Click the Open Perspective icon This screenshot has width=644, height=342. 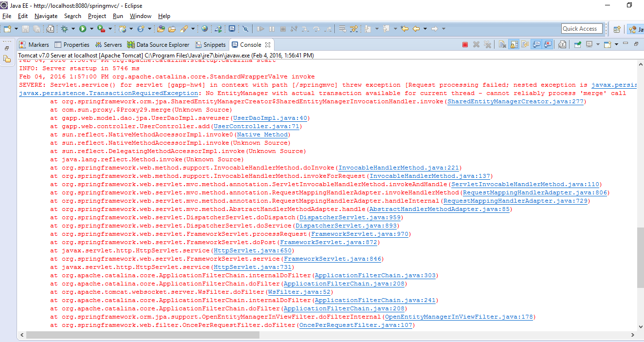617,29
